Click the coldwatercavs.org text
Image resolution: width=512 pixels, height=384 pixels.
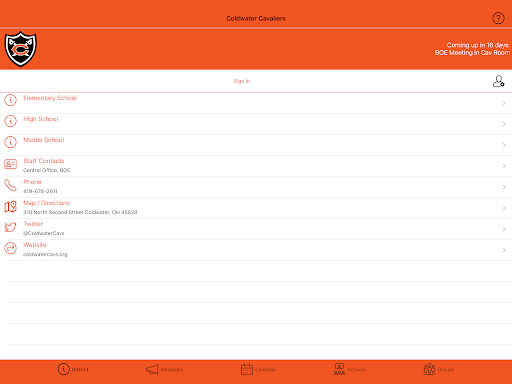coord(45,254)
